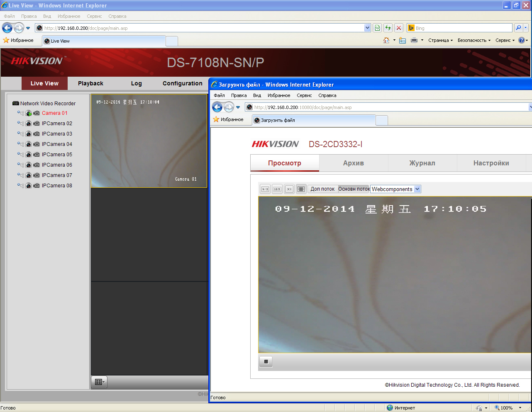Open Избранное menu in Live View menu bar
The width and height of the screenshot is (532, 412).
pos(69,16)
